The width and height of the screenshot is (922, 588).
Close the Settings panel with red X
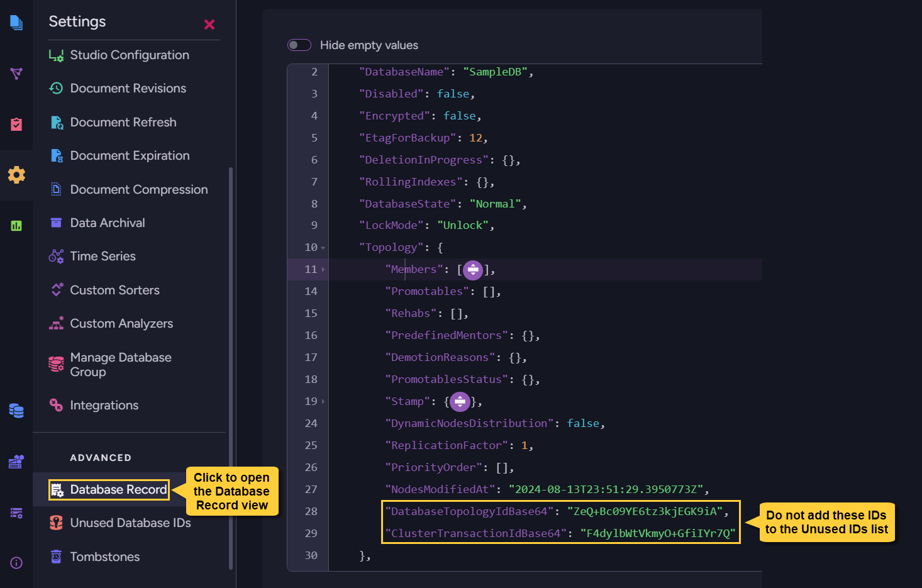point(209,25)
